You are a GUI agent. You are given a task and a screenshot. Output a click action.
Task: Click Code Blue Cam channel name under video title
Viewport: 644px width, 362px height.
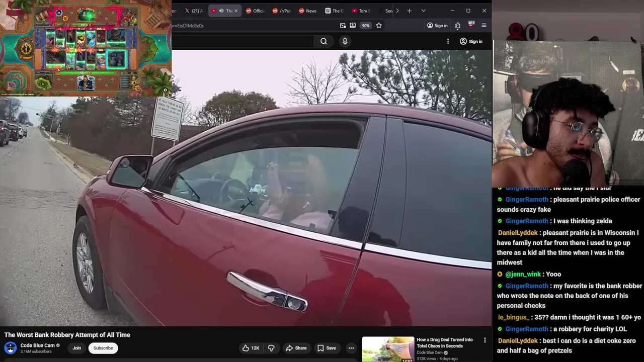(37, 345)
